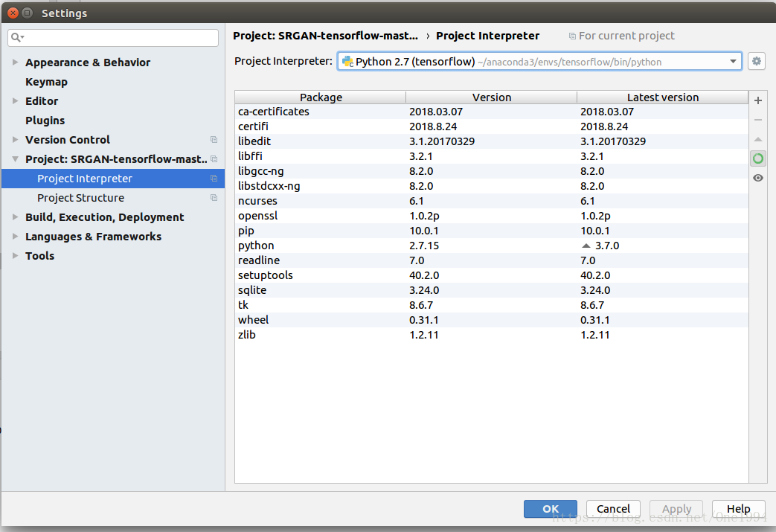Image resolution: width=776 pixels, height=532 pixels.
Task: Click the Apply button
Action: 676,509
